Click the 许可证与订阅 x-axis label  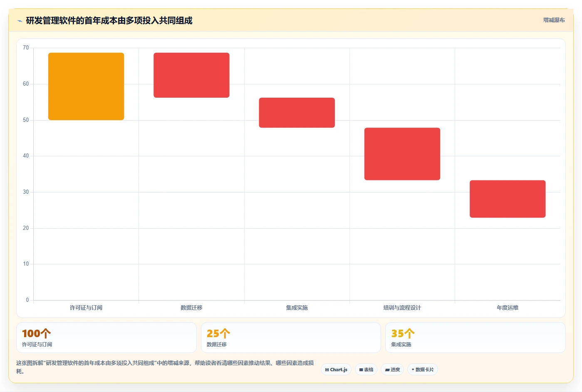[86, 308]
